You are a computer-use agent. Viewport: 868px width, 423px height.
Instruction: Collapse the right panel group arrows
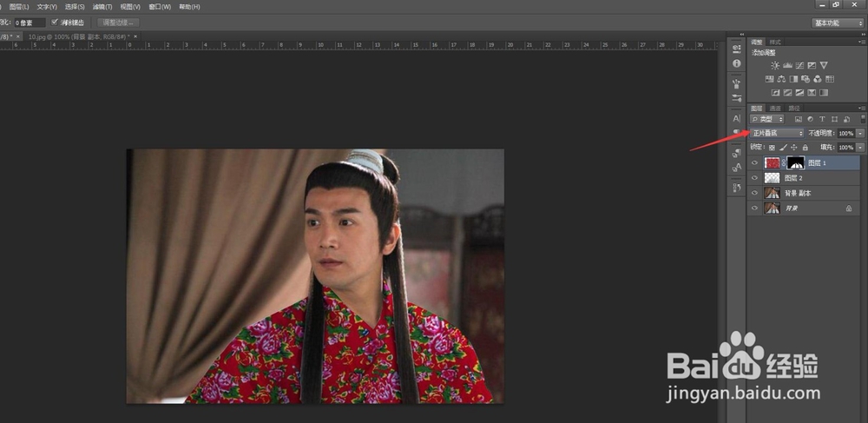click(864, 35)
